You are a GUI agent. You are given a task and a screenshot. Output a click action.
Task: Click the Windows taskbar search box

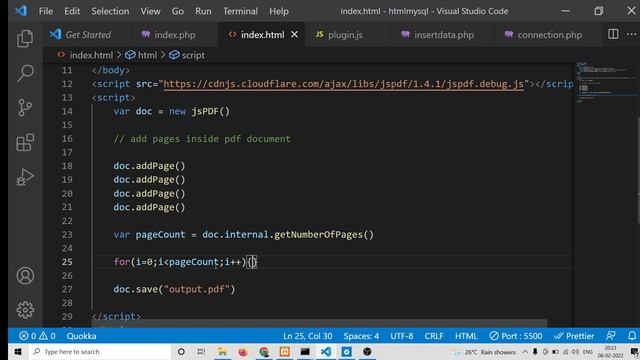(100, 351)
